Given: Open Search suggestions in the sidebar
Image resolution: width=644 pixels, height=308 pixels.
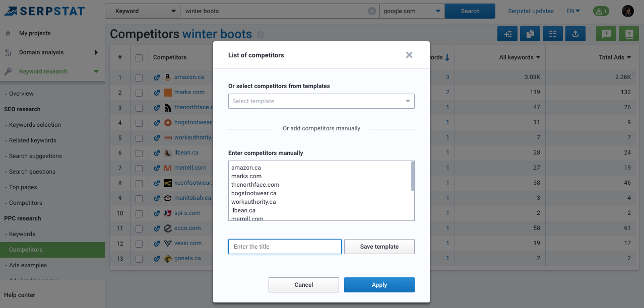Looking at the screenshot, I should click(35, 156).
